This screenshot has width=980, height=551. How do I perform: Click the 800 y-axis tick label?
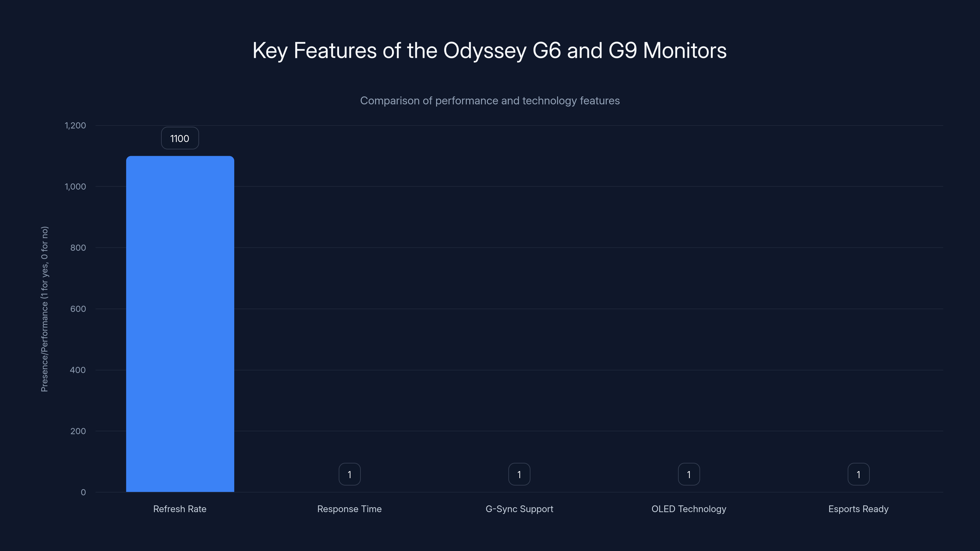(x=78, y=248)
